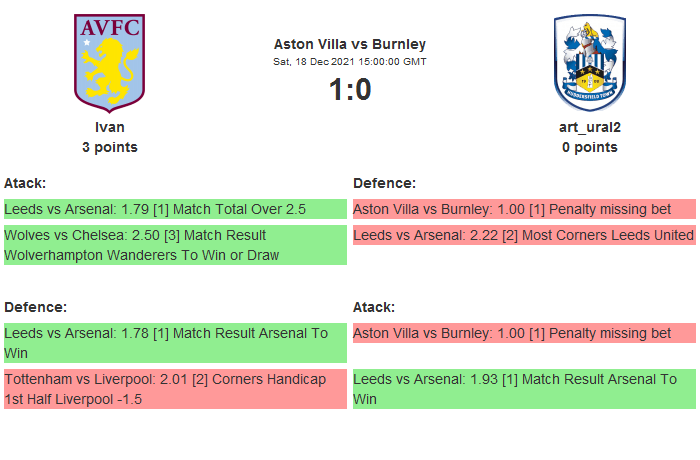Viewport: 700px width, 460px height.
Task: Click the Huddersfield Town club crest
Action: tap(589, 63)
